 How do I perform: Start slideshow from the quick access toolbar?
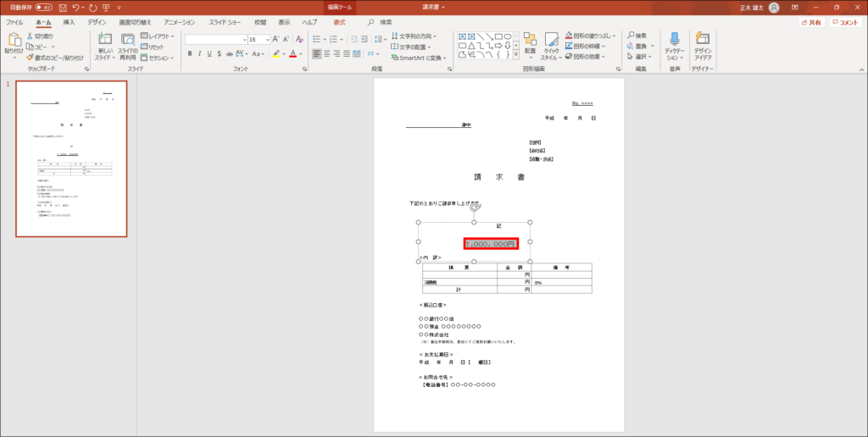[106, 8]
